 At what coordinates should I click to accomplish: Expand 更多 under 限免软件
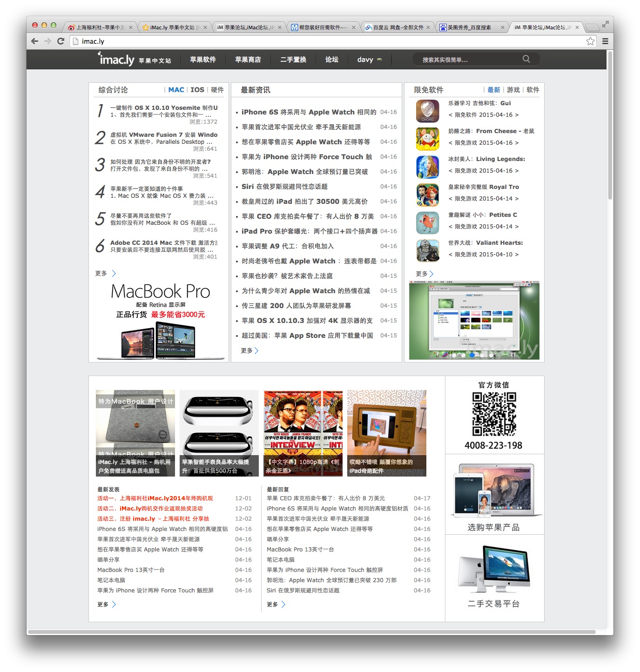(424, 274)
